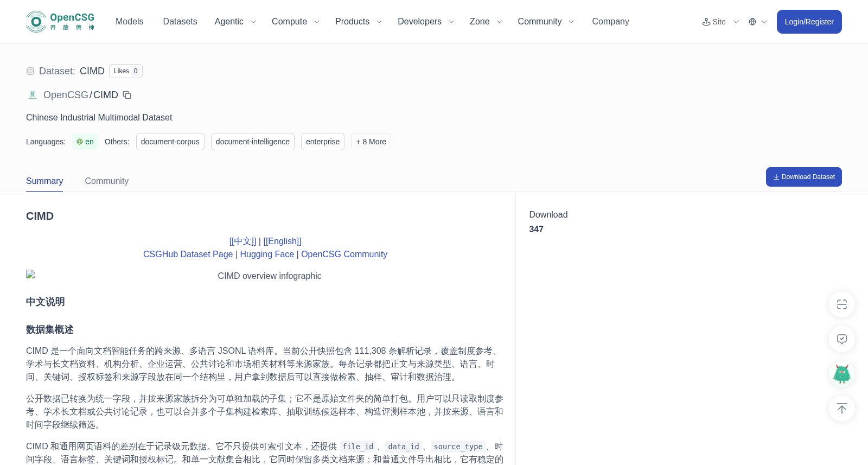Viewport: 868px width, 465px height.
Task: Open Models in the top navigation
Action: 129,22
